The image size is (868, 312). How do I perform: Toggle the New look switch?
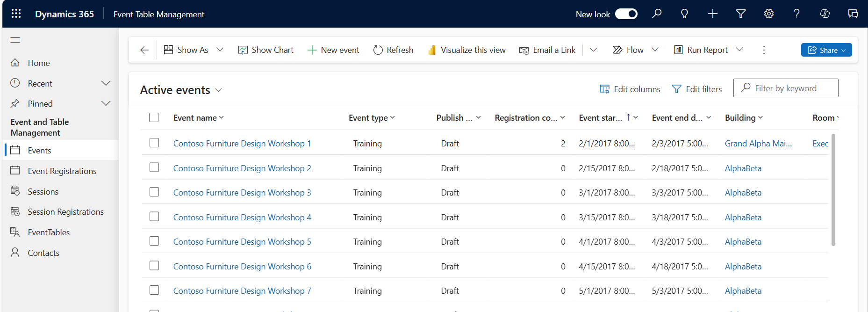[x=626, y=14]
